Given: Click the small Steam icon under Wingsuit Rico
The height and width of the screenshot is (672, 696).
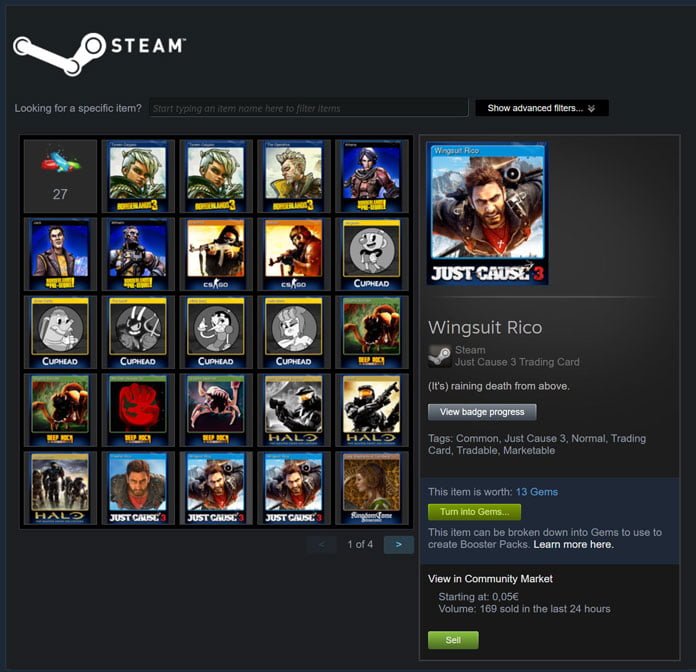Looking at the screenshot, I should [439, 356].
